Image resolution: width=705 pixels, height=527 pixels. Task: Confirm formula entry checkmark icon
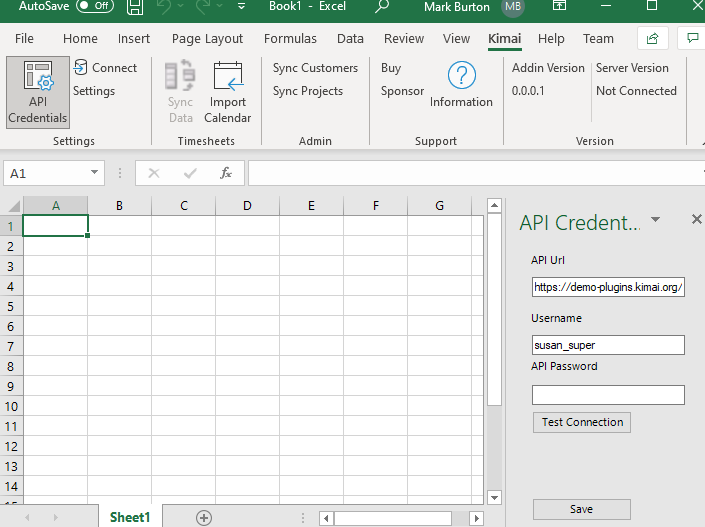190,173
